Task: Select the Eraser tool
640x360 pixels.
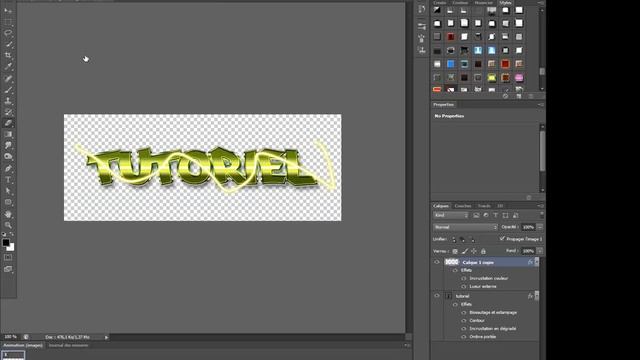Action: pos(8,123)
